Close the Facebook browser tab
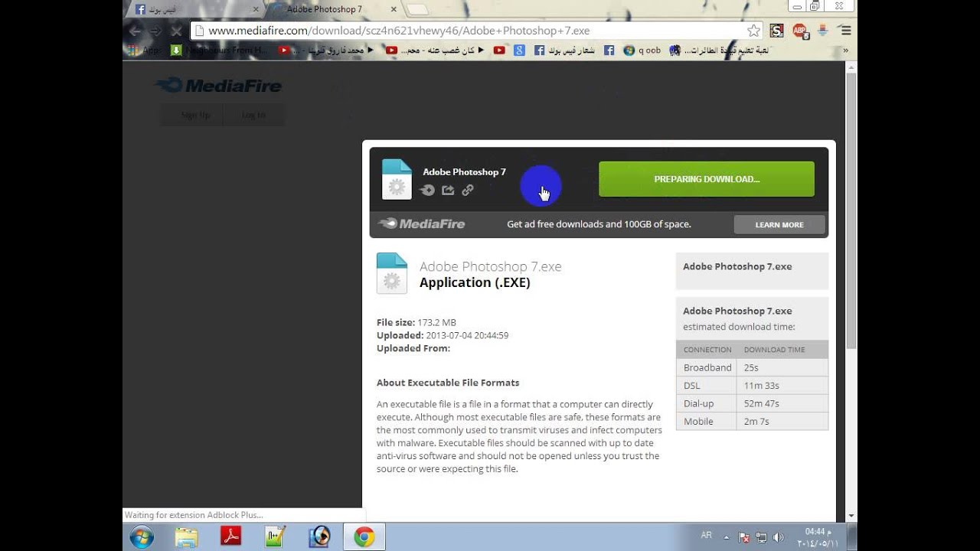980x551 pixels. click(256, 10)
